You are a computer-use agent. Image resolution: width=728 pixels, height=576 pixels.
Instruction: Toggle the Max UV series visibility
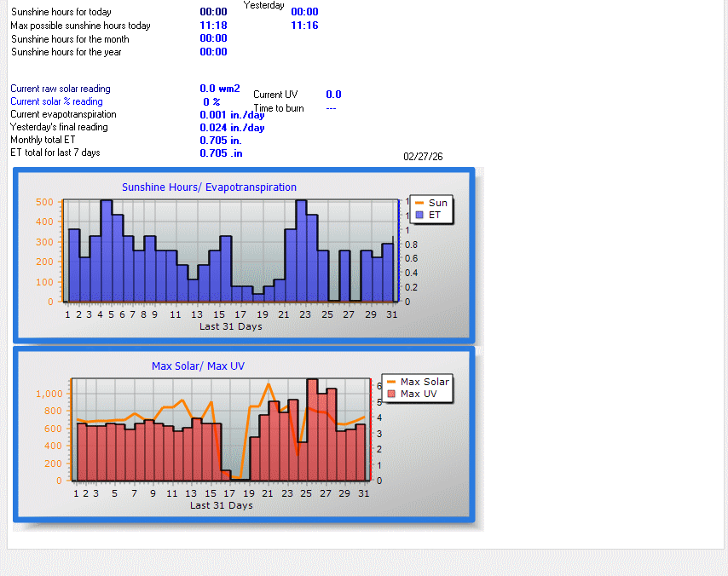(x=417, y=395)
